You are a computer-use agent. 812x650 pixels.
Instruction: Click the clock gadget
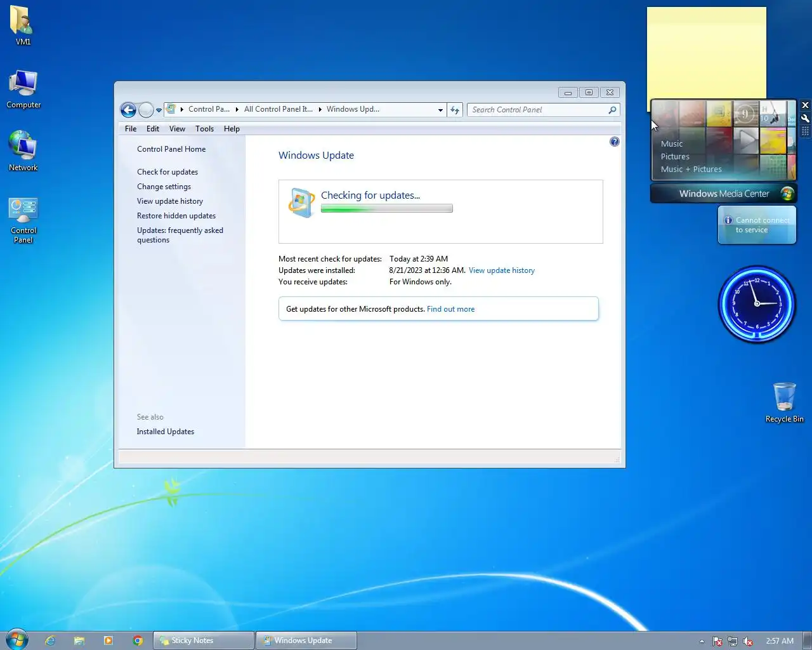coord(757,304)
